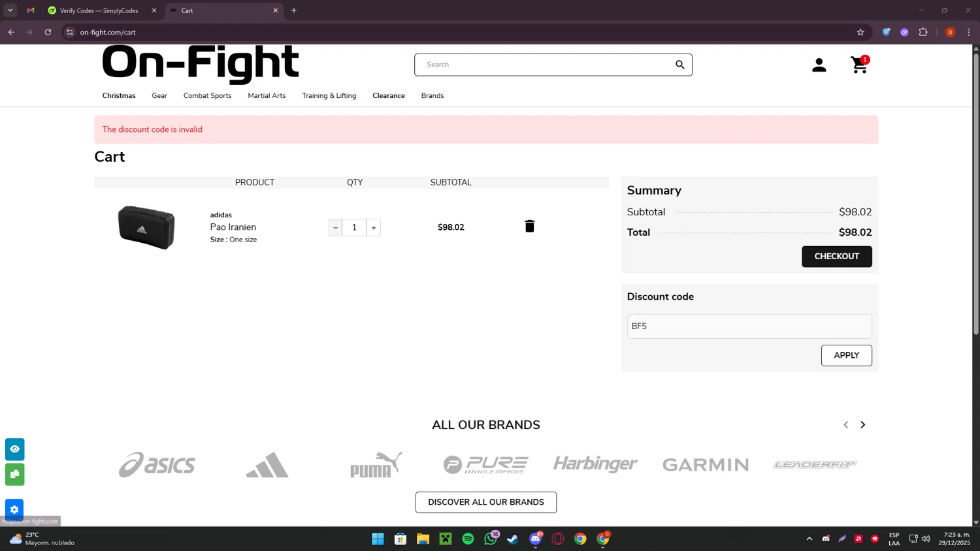Viewport: 980px width, 551px height.
Task: Go back in browser history
Action: (x=11, y=32)
